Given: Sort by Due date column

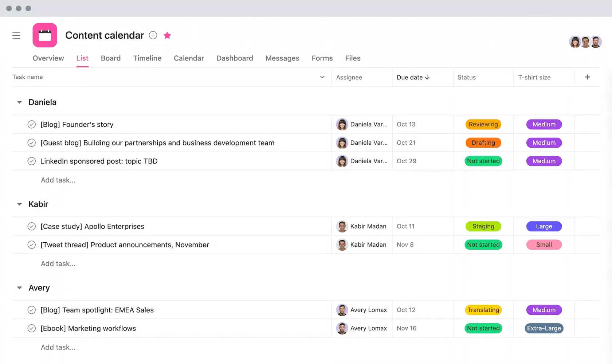Looking at the screenshot, I should pyautogui.click(x=413, y=77).
